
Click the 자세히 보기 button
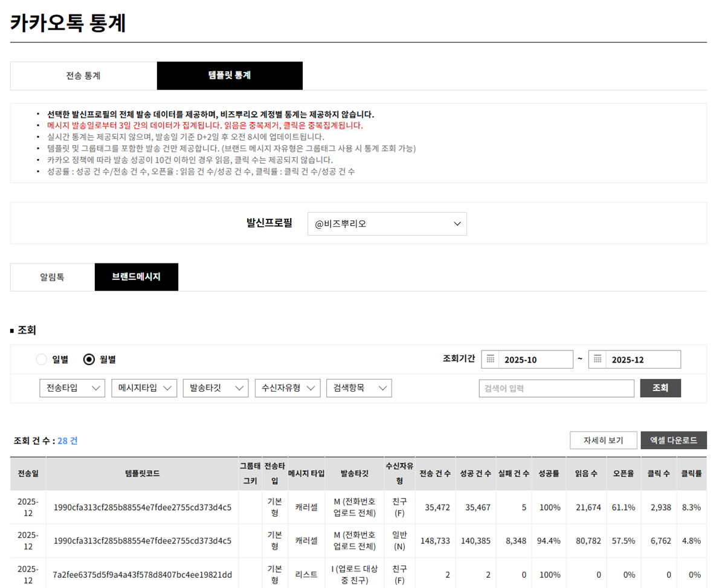click(603, 441)
